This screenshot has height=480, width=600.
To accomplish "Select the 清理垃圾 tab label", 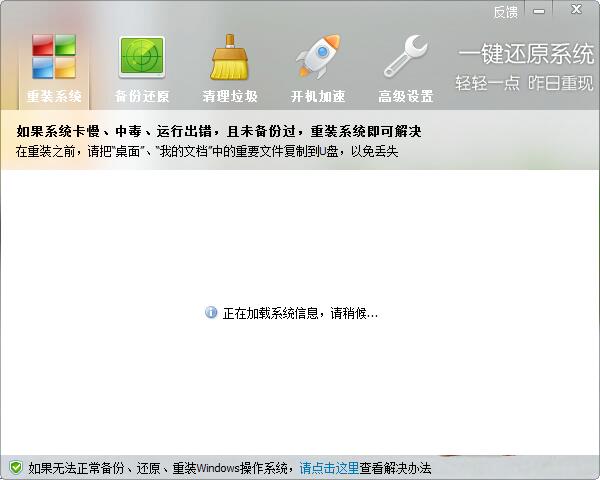I will coord(230,96).
